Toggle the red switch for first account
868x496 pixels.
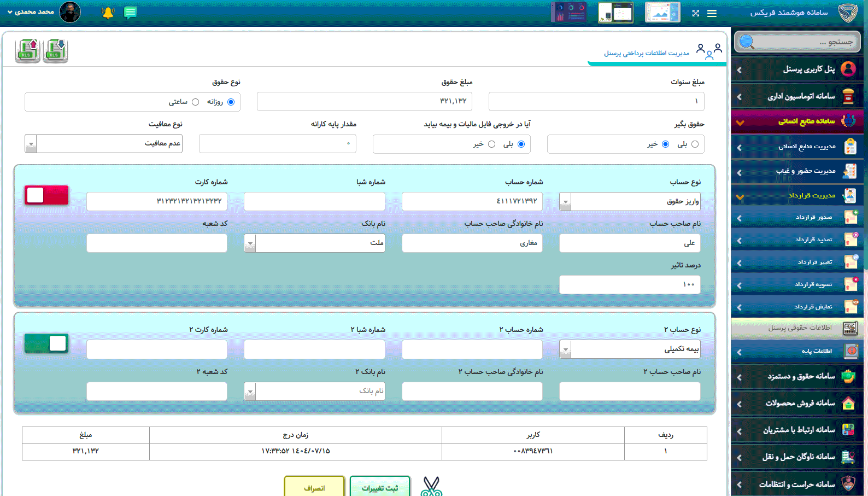(46, 195)
